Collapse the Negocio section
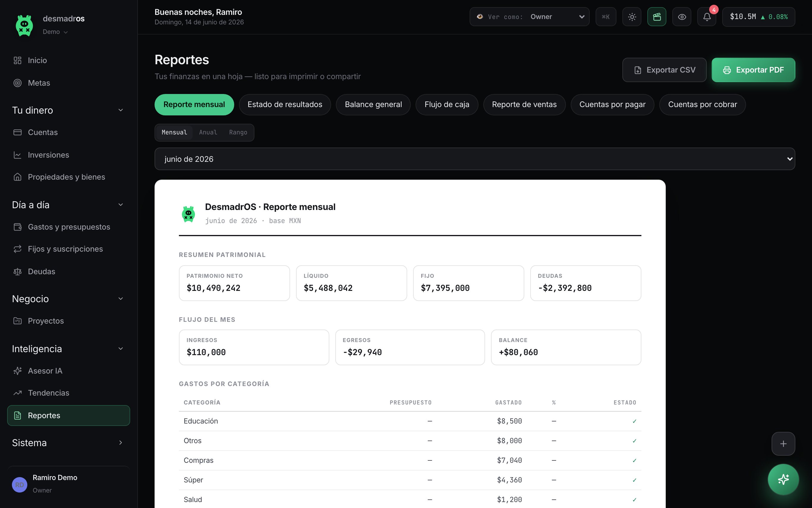The height and width of the screenshot is (508, 812). [68, 299]
